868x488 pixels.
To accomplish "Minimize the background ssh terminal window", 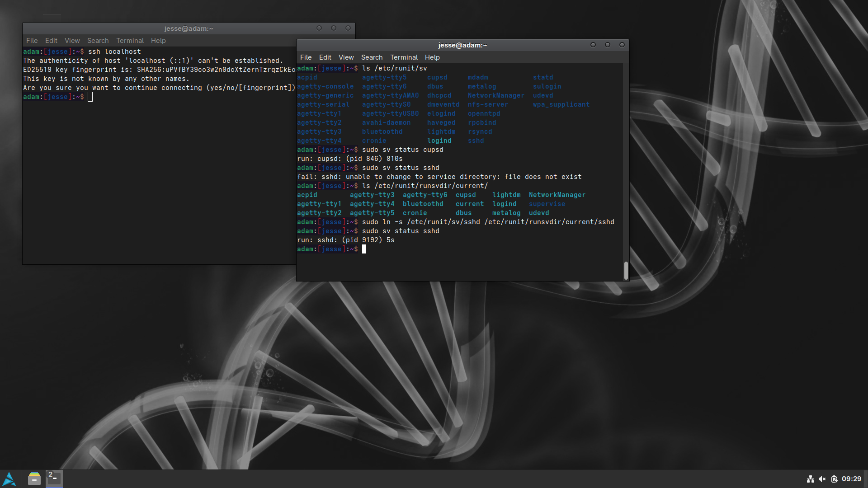I will (x=319, y=28).
